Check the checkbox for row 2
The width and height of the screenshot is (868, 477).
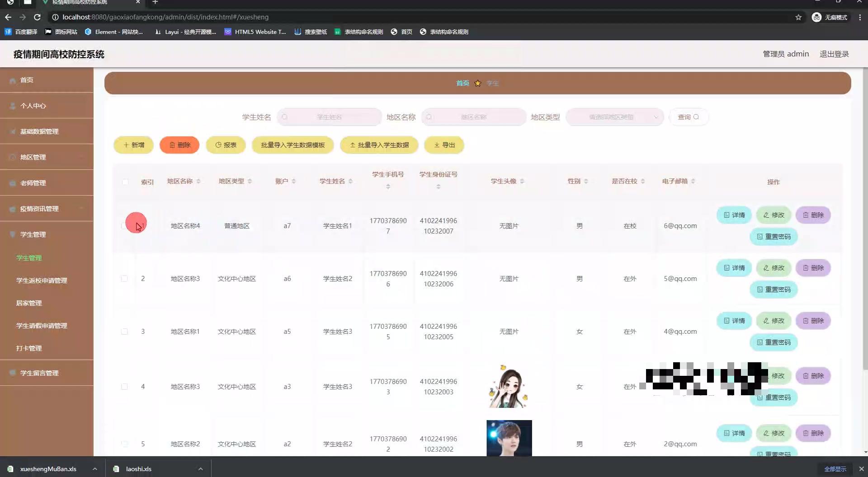125,279
